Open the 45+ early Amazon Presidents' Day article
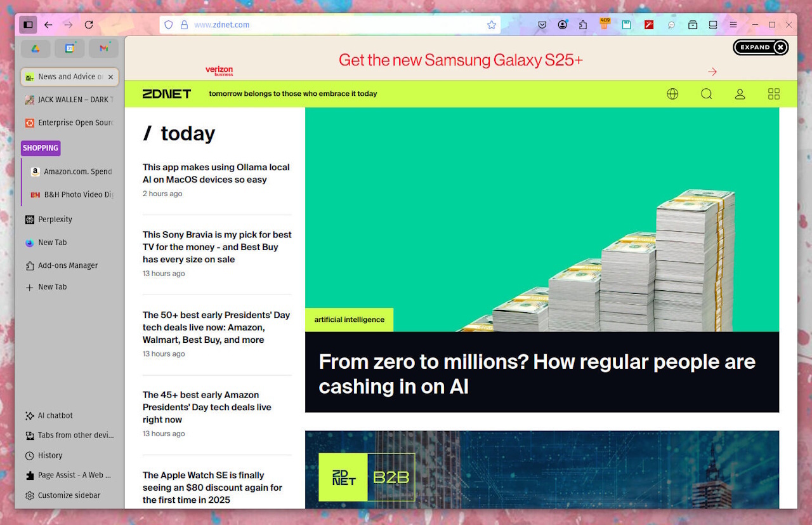 tap(207, 407)
